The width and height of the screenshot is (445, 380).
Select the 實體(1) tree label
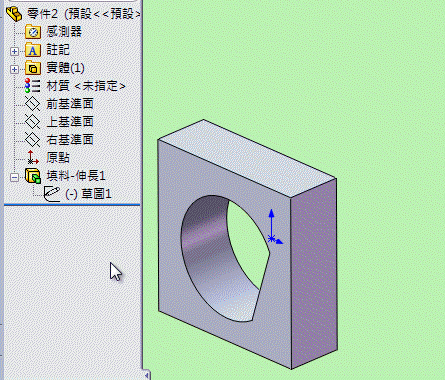[65, 68]
